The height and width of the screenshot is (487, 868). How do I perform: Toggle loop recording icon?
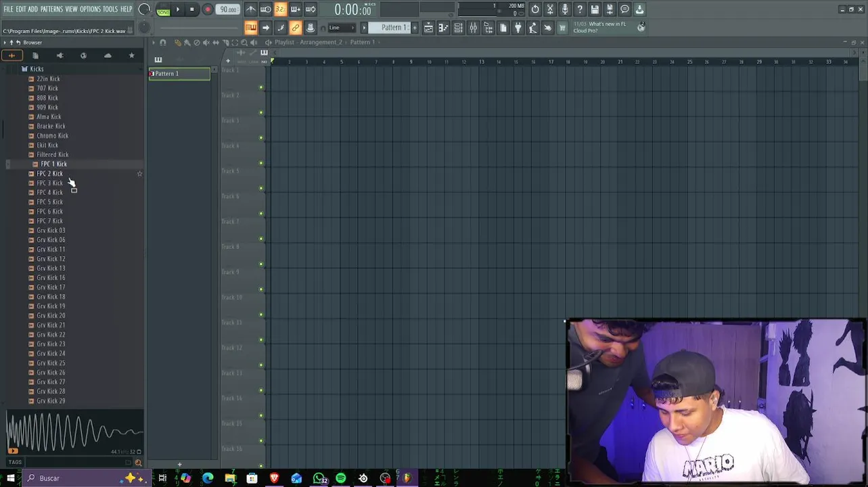point(311,9)
